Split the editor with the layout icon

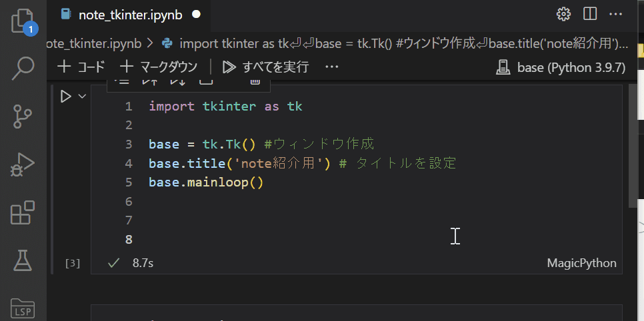point(590,15)
